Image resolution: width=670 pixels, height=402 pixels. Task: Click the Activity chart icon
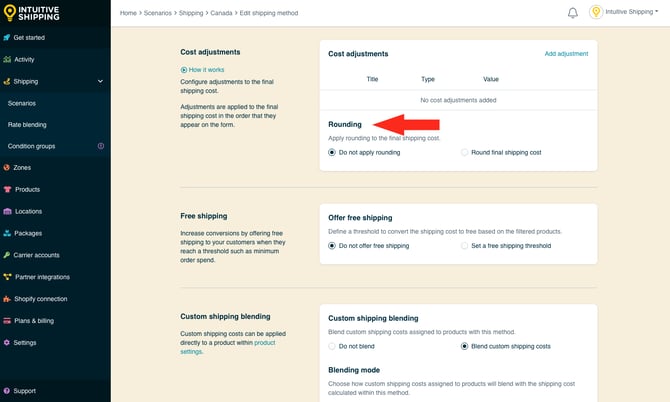click(x=7, y=59)
